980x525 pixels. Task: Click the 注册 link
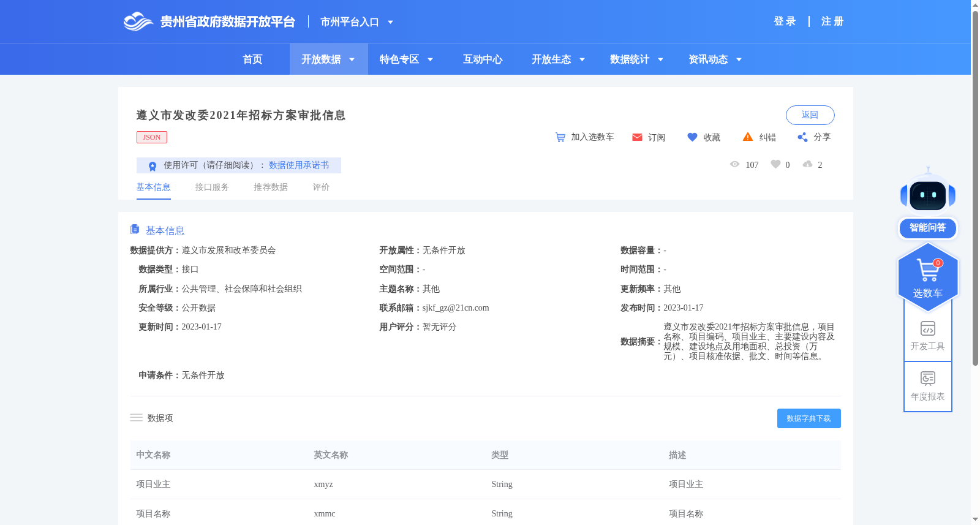[832, 21]
